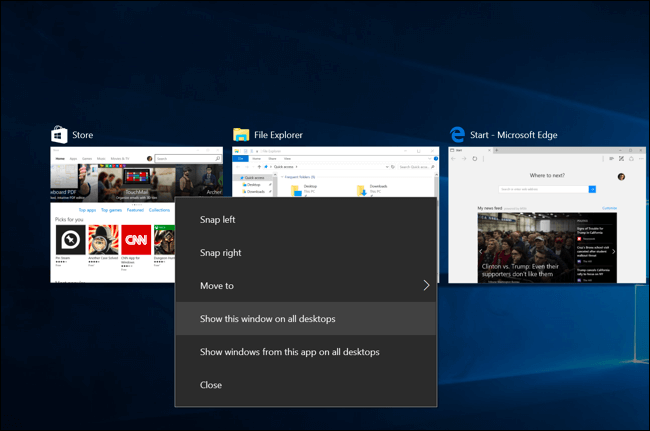Select the Start - Microsoft Edge window thumbnail

(x=547, y=215)
